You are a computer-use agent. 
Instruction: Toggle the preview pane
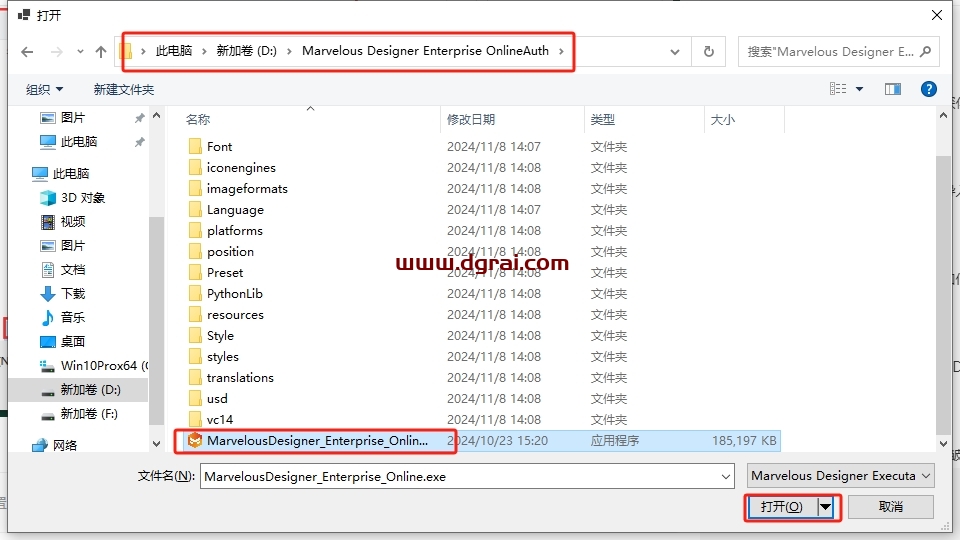tap(893, 89)
